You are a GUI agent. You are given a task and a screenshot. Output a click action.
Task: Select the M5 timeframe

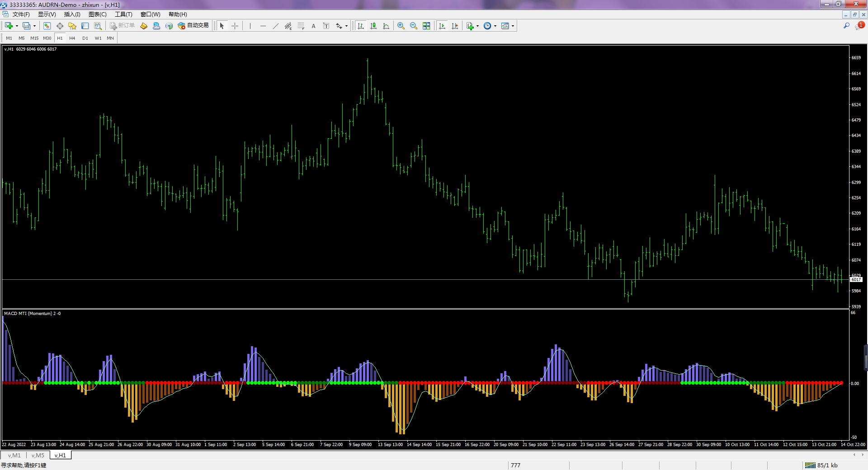point(22,38)
